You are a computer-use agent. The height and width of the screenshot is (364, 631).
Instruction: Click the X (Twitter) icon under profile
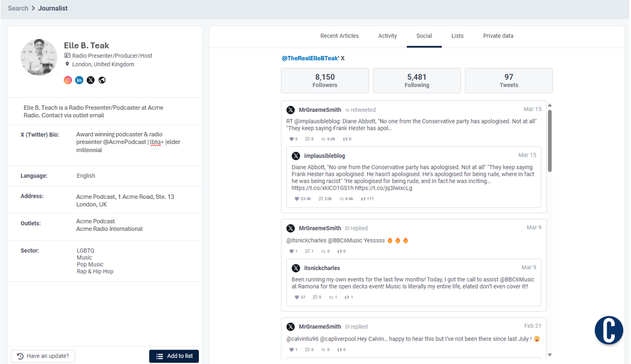[91, 80]
